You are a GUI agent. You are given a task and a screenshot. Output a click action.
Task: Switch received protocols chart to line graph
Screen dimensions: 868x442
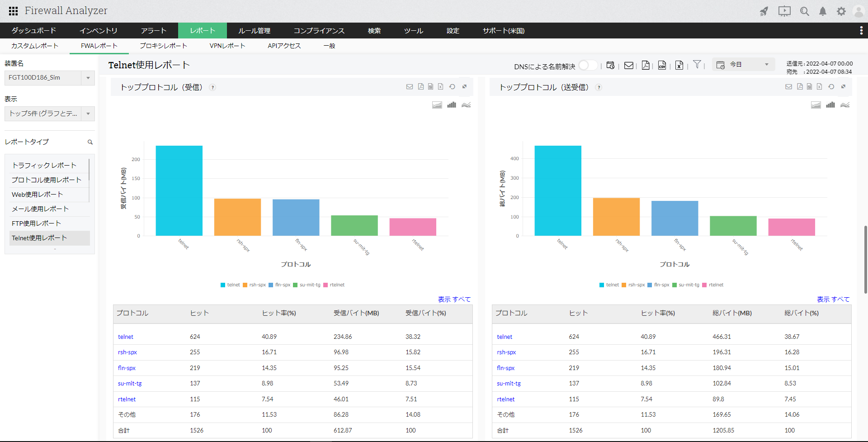[x=466, y=105]
